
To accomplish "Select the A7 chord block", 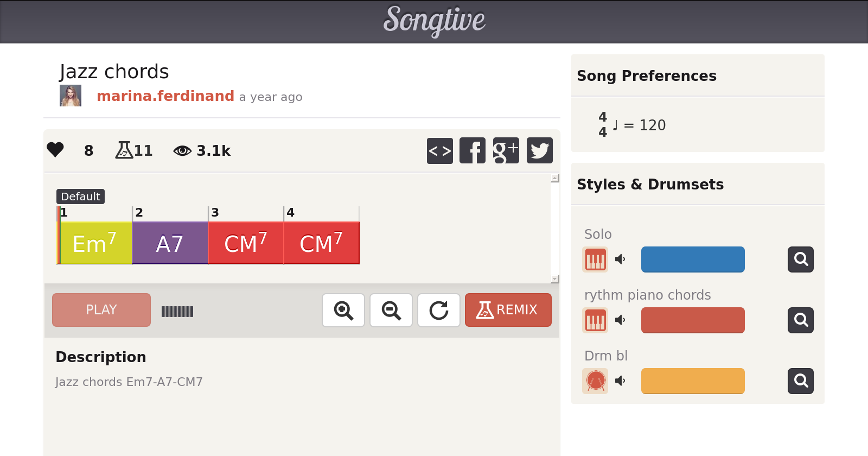I will click(x=170, y=243).
